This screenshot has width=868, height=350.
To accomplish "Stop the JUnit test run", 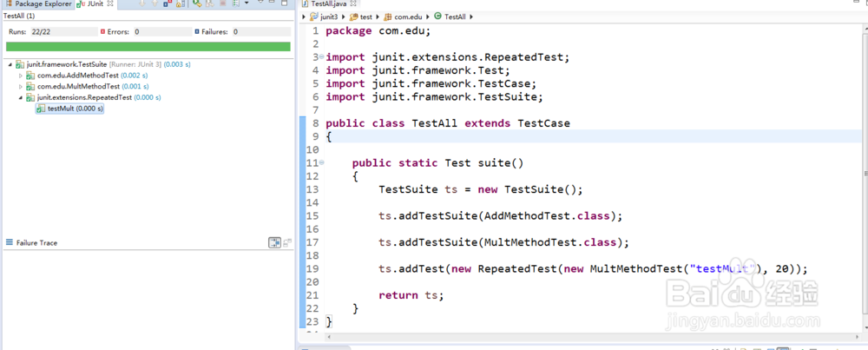I will (222, 3).
